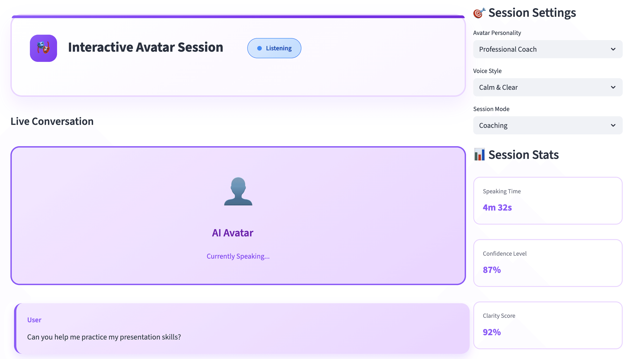Image resolution: width=644 pixels, height=359 pixels.
Task: Click chevron arrow on Professional Coach selector
Action: 613,49
